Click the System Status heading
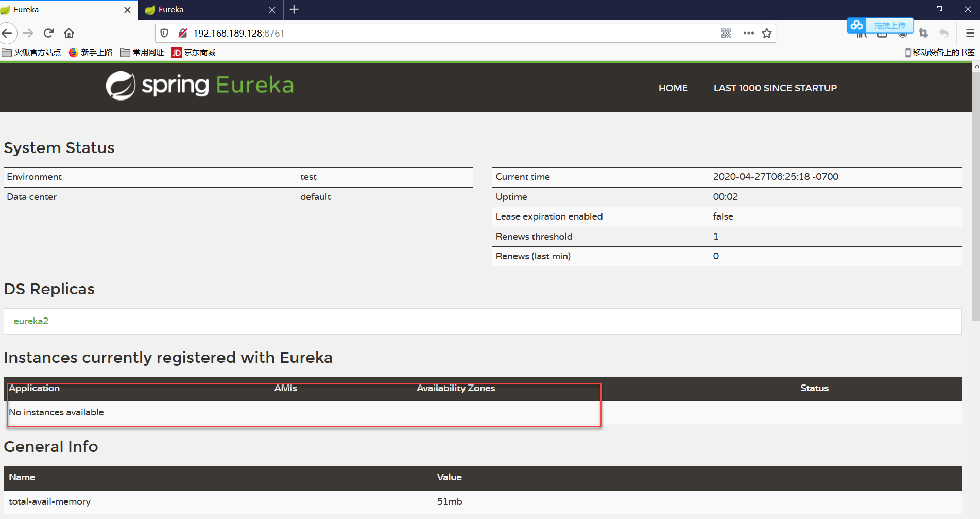The height and width of the screenshot is (519, 980). [x=59, y=148]
